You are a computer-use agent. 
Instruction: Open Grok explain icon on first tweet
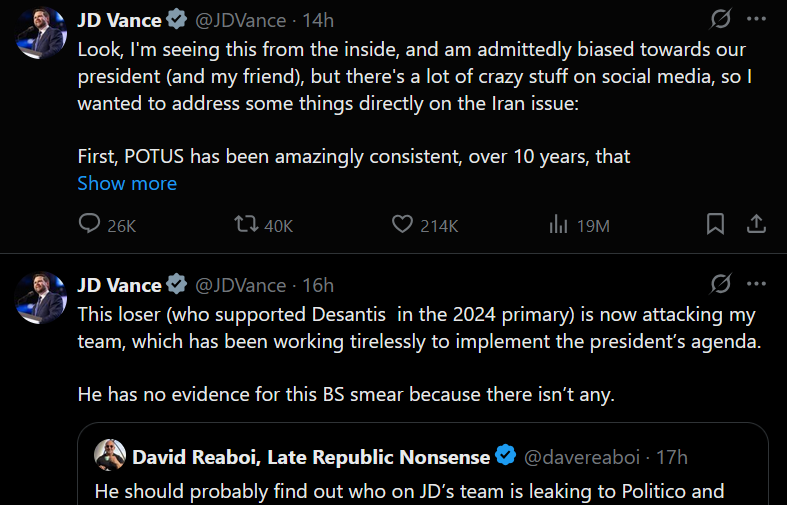pyautogui.click(x=721, y=19)
